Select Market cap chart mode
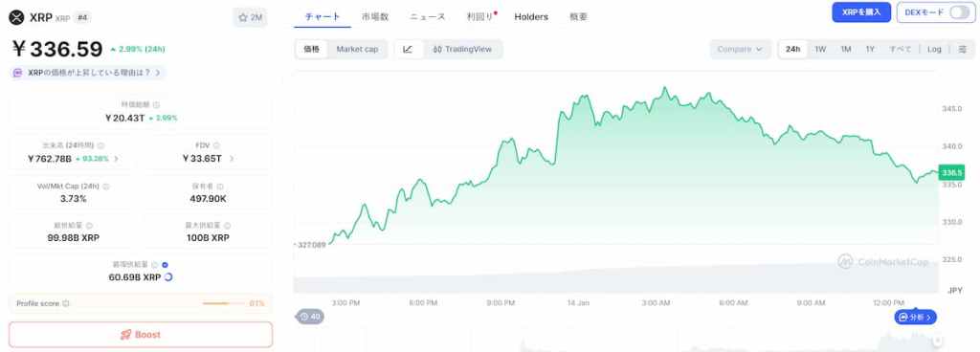The width and height of the screenshot is (980, 352). (358, 50)
